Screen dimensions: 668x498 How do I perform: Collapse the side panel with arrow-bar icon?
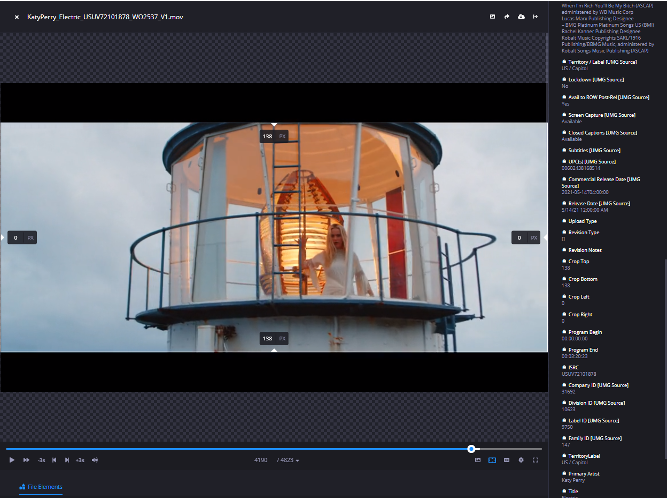pyautogui.click(x=536, y=17)
